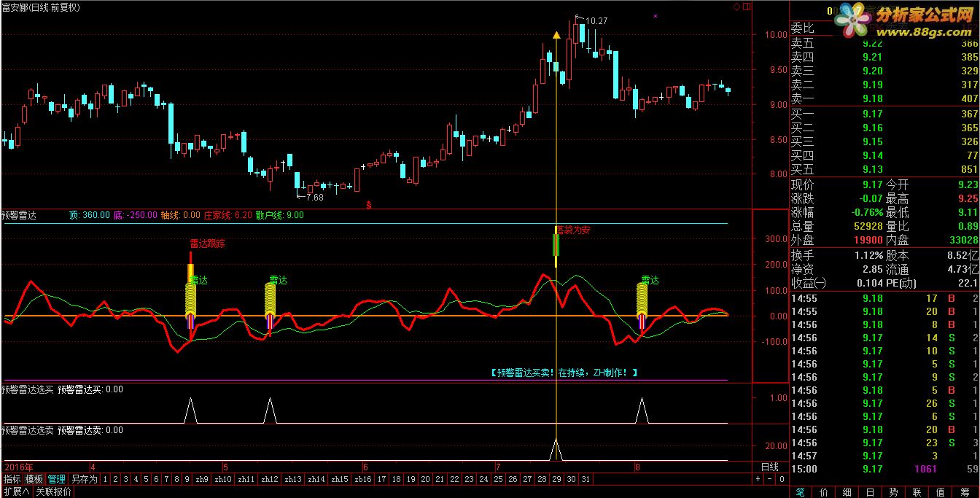Click the 预警雷达买卖 cyan note text
Viewport: 980px width, 498px height.
click(565, 372)
